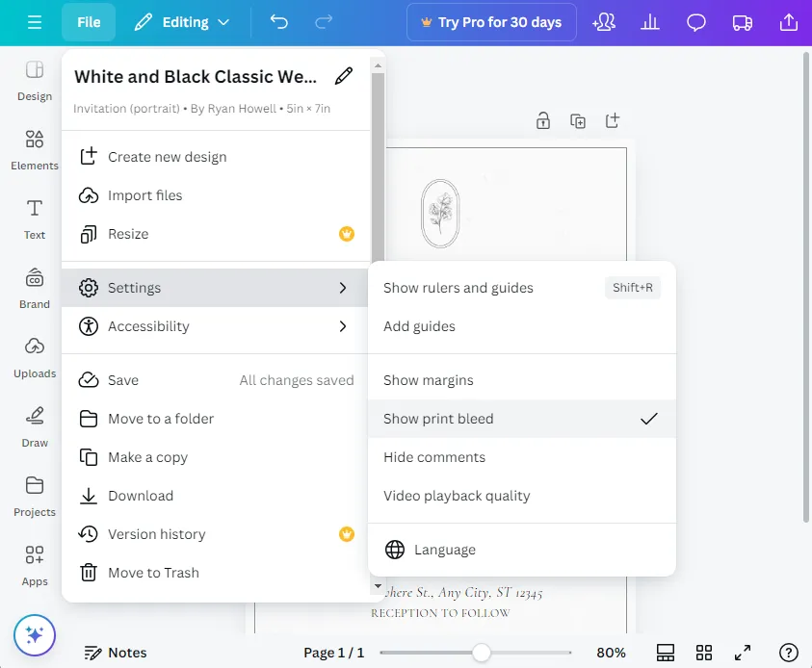Open the Uploads panel
The height and width of the screenshot is (668, 812).
(34, 357)
